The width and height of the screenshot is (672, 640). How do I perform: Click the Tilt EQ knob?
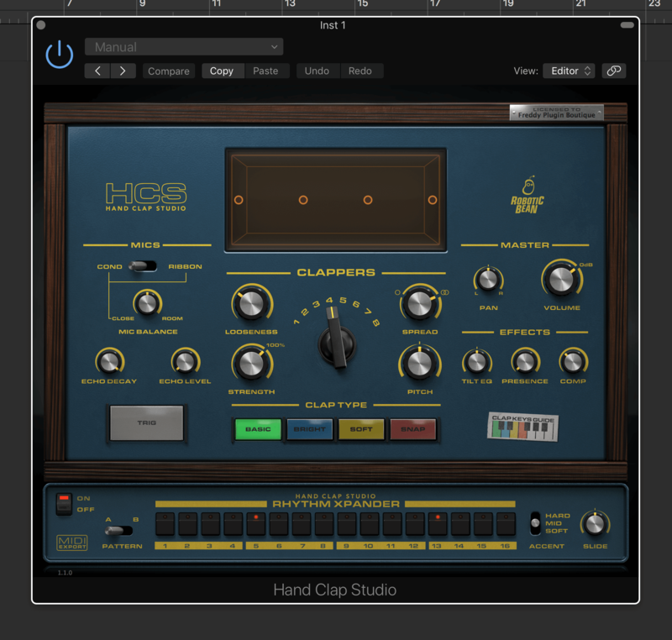[476, 362]
